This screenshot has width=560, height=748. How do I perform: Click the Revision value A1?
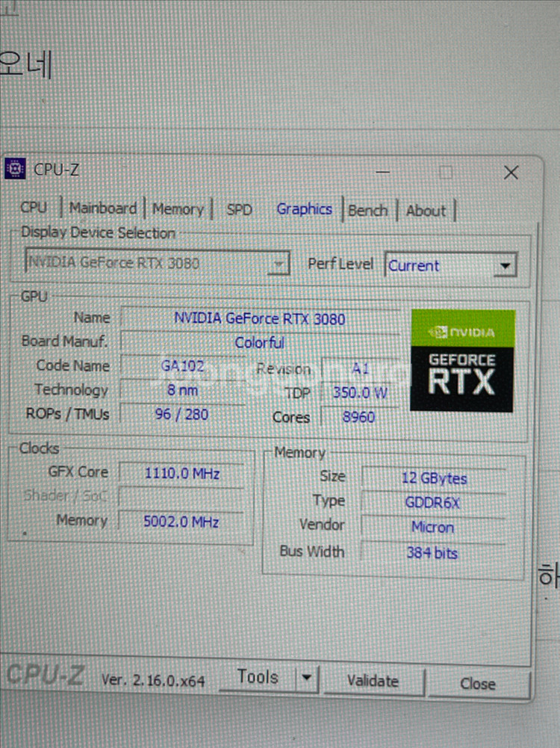tap(361, 368)
